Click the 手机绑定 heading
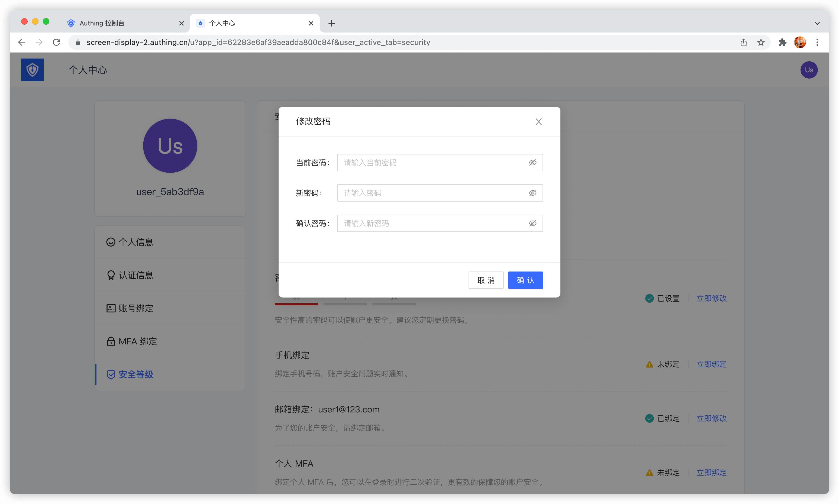Screen dimensions: 839x504 292,355
